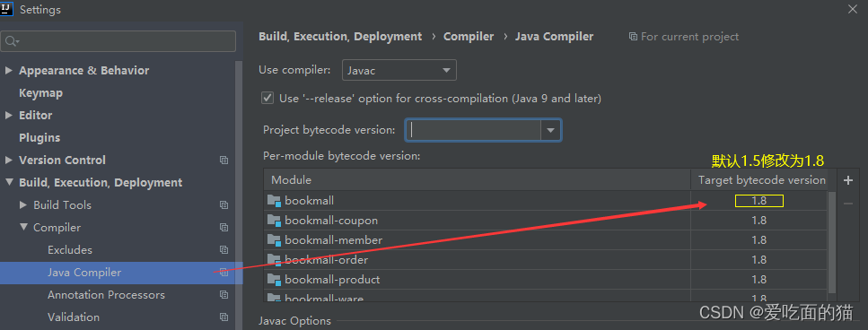Screen dimensions: 868x330
Task: Toggle the '--release' cross-compilation checkbox
Action: [267, 99]
